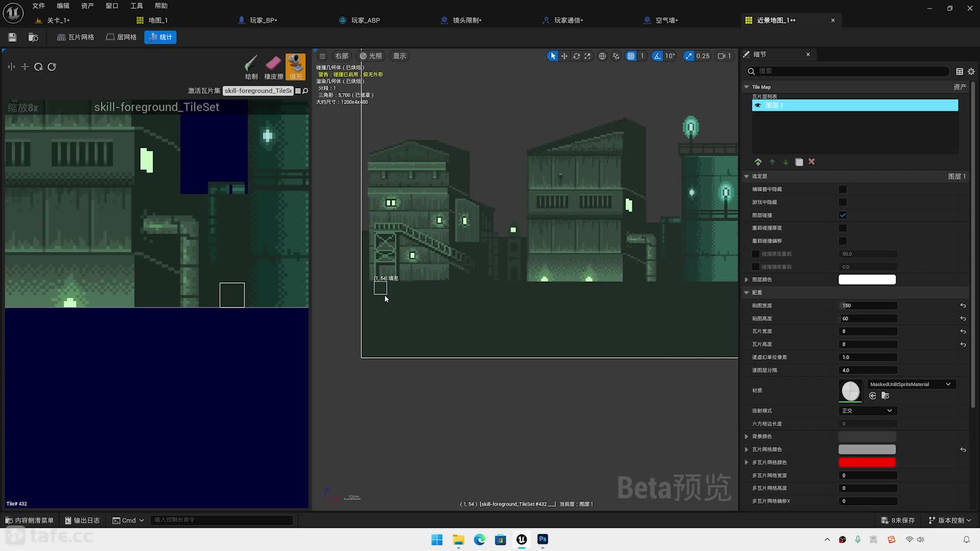980x551 pixels.
Task: Open the Cmd console dropdown
Action: [128, 520]
